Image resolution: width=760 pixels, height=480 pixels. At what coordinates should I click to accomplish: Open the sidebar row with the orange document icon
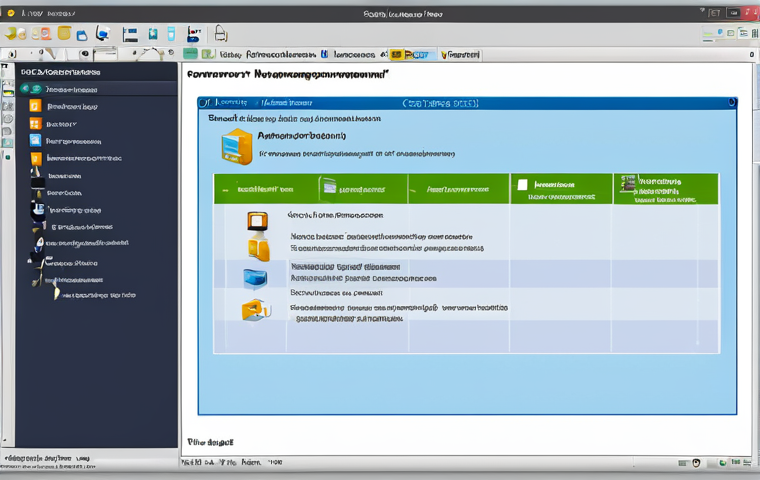[98, 106]
